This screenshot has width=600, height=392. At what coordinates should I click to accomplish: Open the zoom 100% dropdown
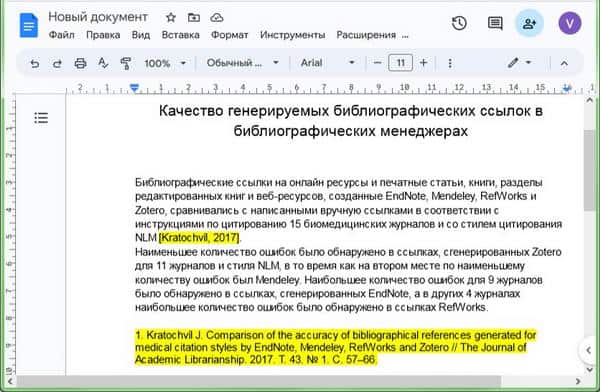(165, 63)
